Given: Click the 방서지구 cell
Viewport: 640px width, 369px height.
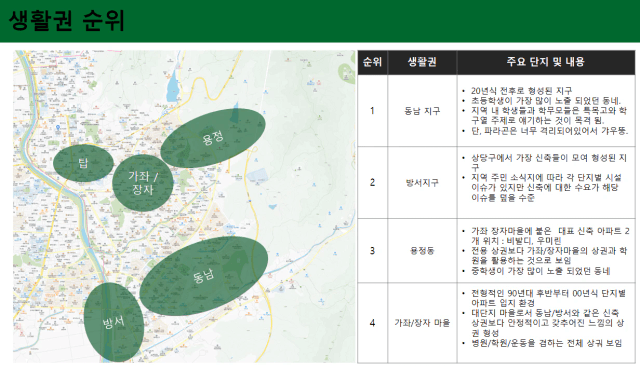Looking at the screenshot, I should (422, 182).
